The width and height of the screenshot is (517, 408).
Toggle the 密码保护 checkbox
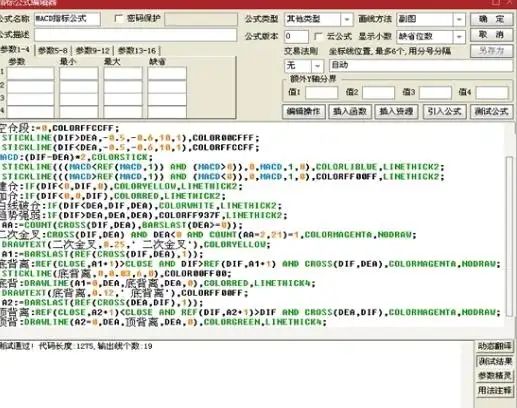118,19
